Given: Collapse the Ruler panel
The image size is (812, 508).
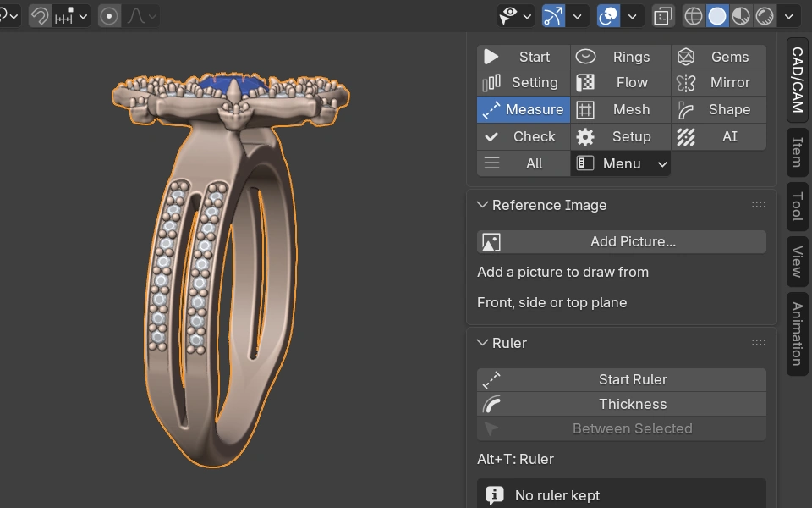Looking at the screenshot, I should pyautogui.click(x=482, y=343).
